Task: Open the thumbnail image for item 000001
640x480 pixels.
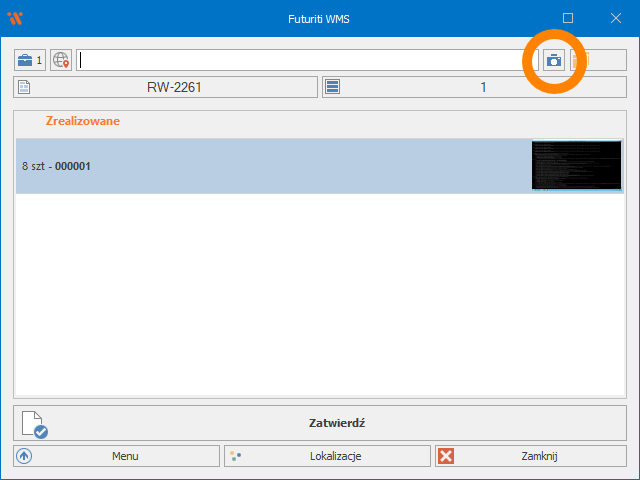Action: pos(576,165)
